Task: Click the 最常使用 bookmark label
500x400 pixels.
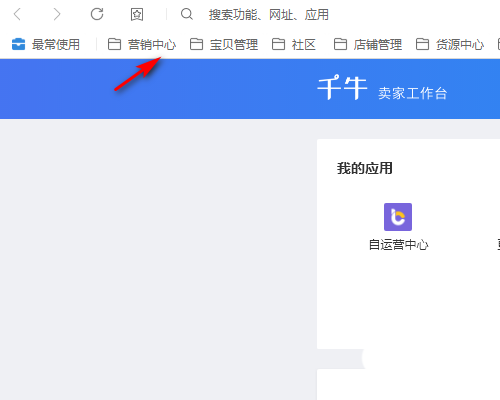Action: [x=56, y=44]
